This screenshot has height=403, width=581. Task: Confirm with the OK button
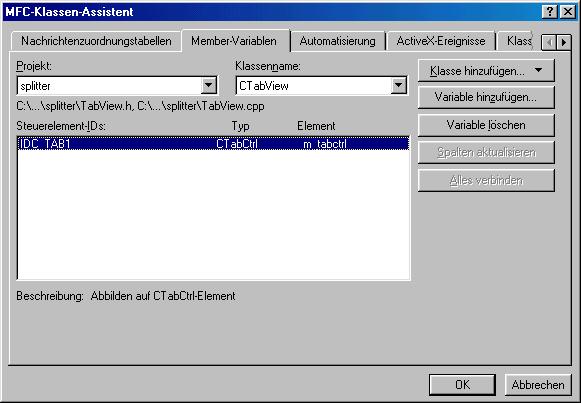point(462,385)
